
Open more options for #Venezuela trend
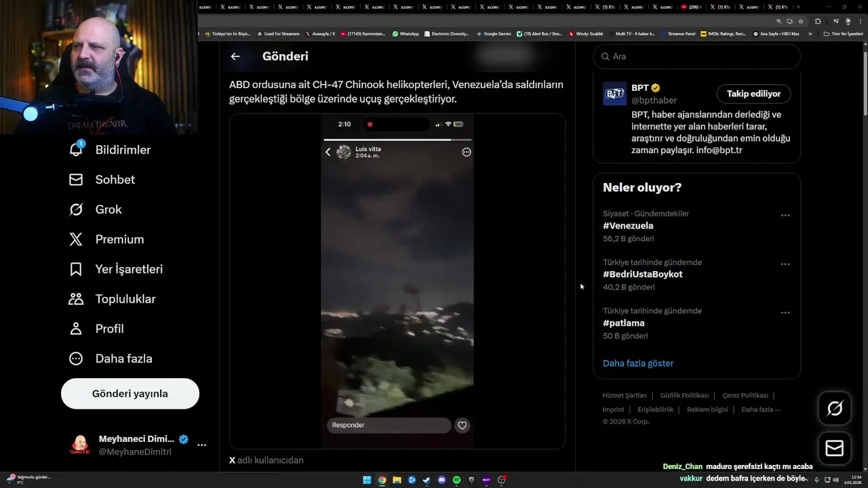[785, 215]
